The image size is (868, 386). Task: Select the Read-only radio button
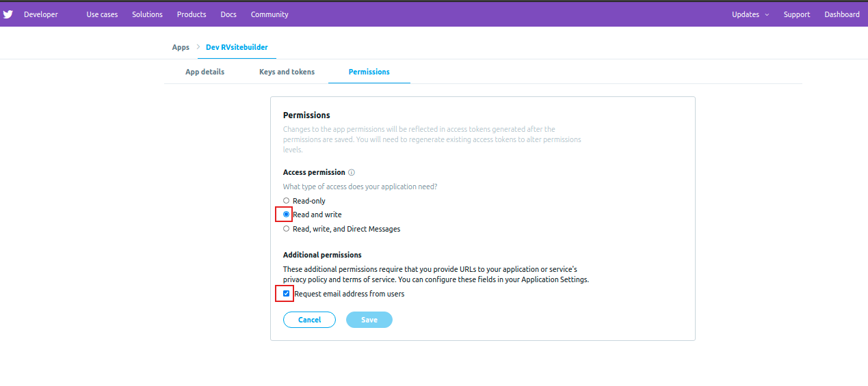(x=287, y=201)
